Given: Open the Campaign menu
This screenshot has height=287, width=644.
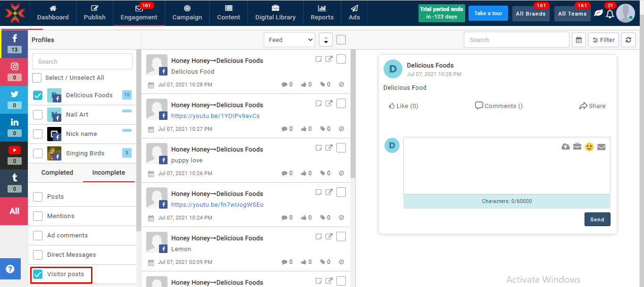Looking at the screenshot, I should pos(187,13).
